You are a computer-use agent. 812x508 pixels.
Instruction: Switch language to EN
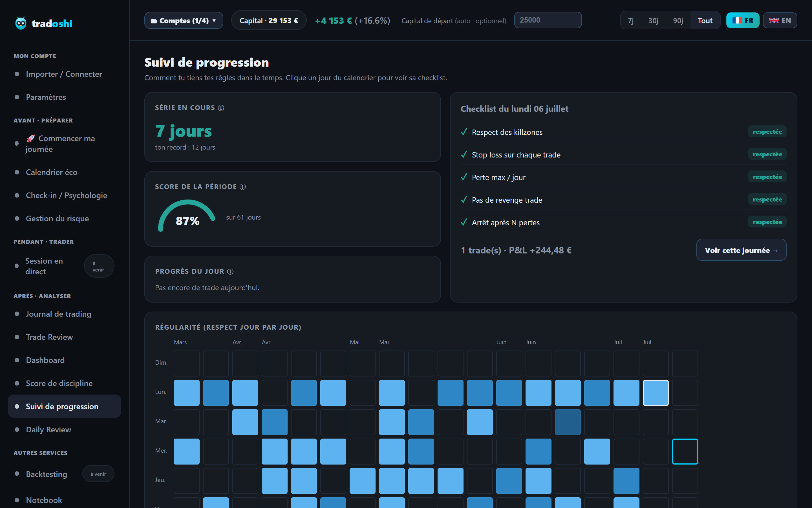(x=780, y=21)
